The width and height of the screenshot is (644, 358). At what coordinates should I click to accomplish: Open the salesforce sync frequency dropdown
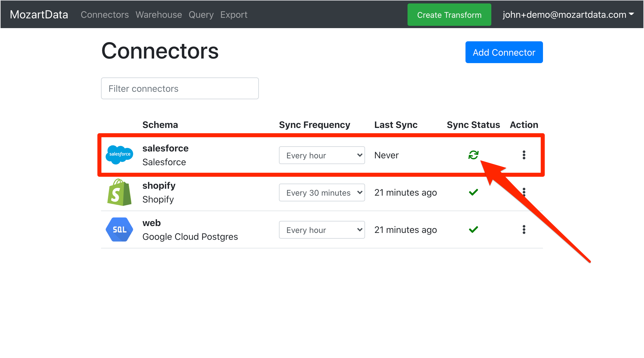coord(322,155)
